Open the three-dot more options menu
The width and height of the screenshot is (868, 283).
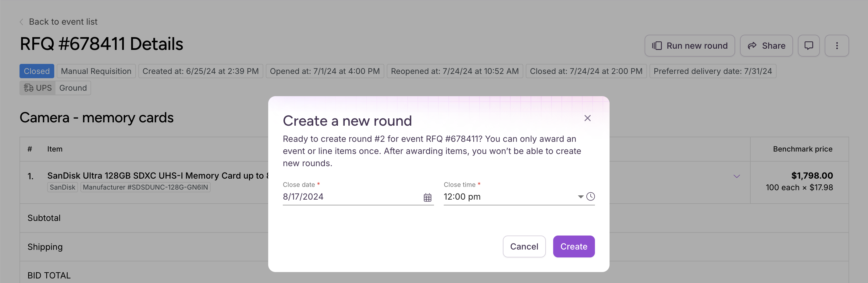point(836,46)
